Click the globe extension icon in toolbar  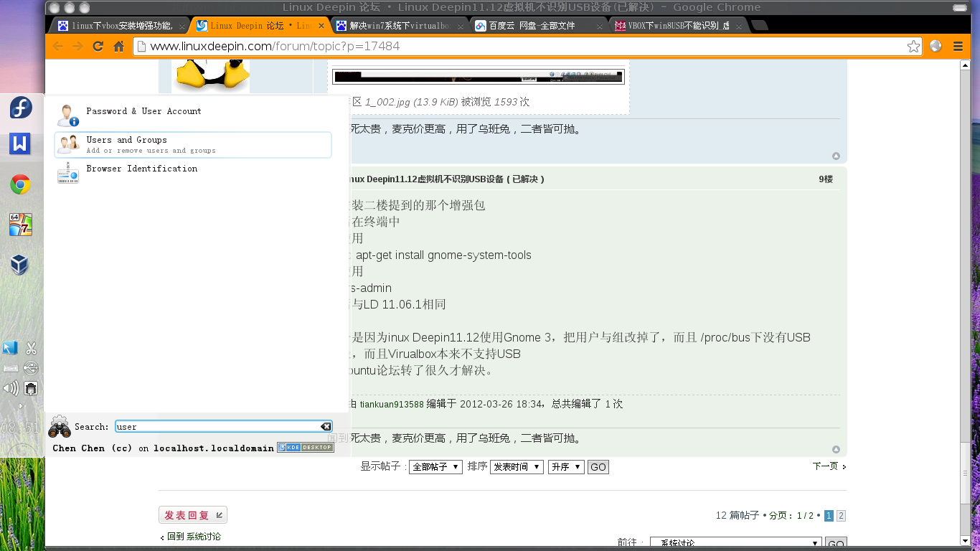(936, 46)
